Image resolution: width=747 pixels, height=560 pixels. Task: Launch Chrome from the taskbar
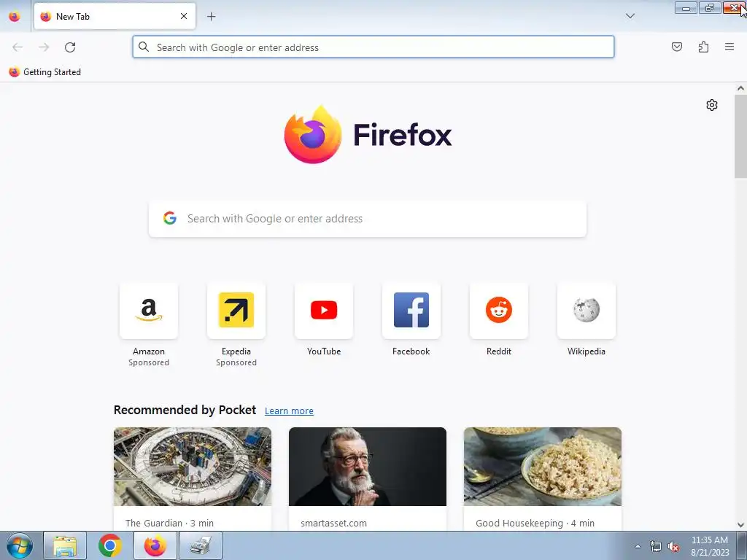pos(110,545)
